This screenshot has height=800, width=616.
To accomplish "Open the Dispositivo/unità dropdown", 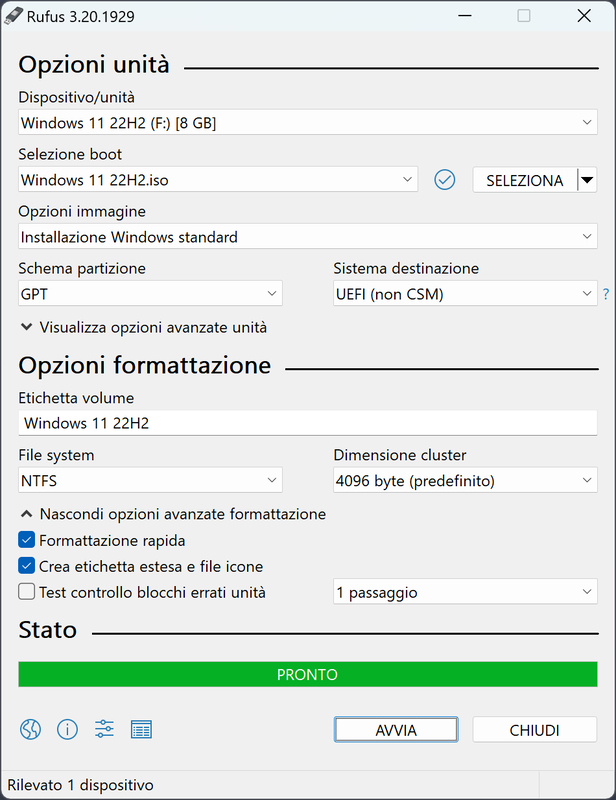I will click(x=307, y=123).
